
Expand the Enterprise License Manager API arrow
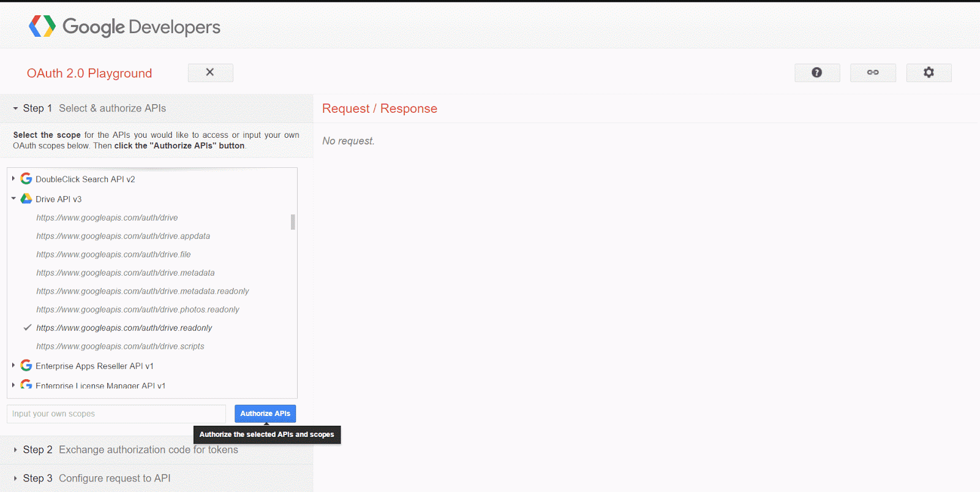click(x=13, y=385)
